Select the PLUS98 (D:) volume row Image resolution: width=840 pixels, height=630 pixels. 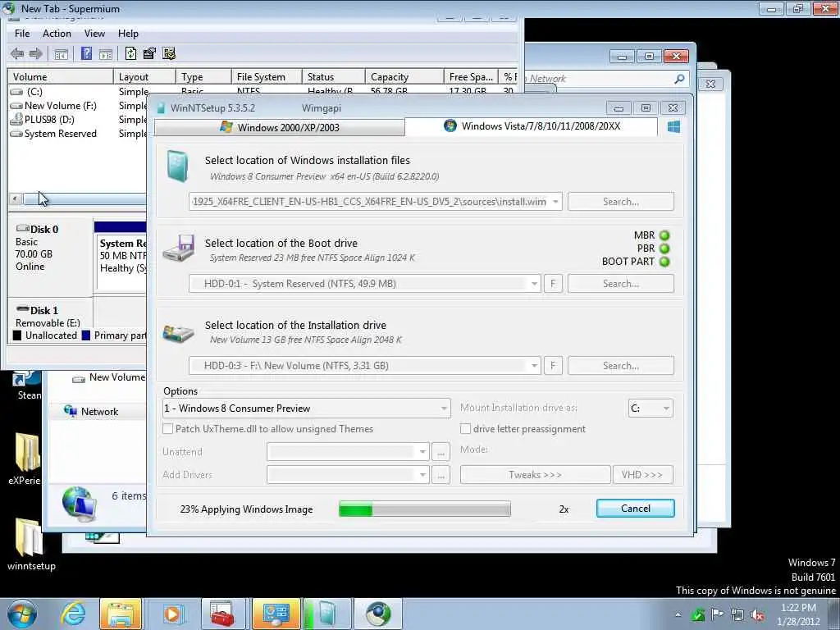(x=49, y=120)
